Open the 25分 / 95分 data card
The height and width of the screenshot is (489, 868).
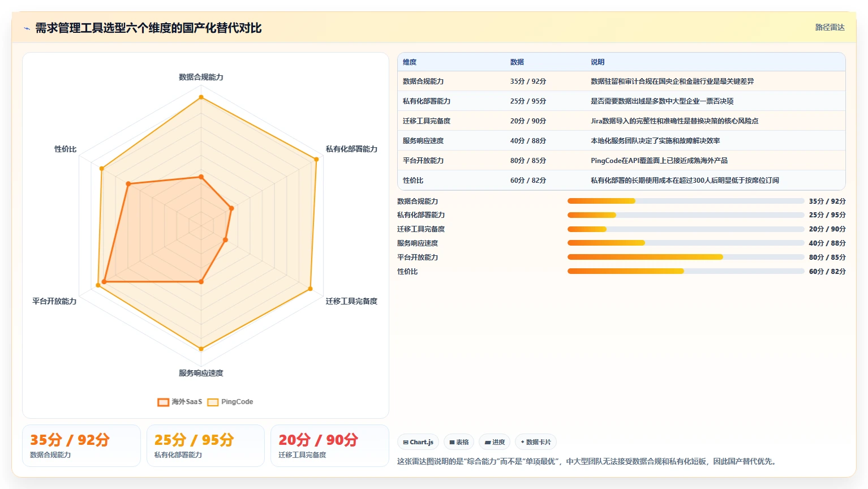[x=205, y=446]
